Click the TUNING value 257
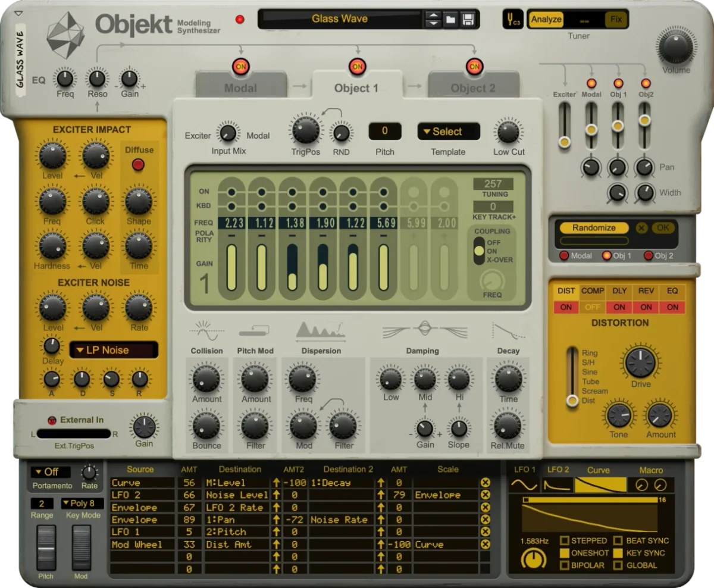 (x=493, y=184)
